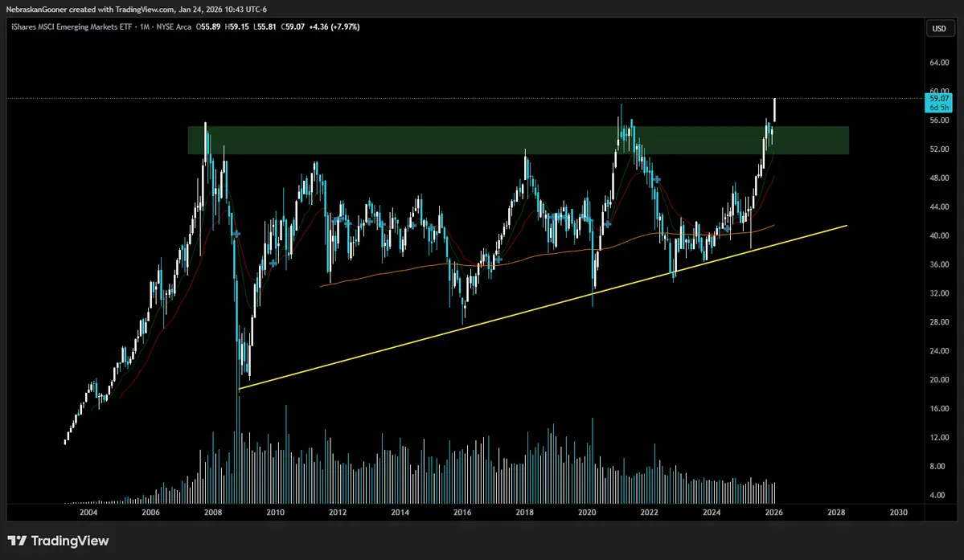The image size is (964, 560).
Task: Click the 52.00 price axis label
Action: [939, 149]
